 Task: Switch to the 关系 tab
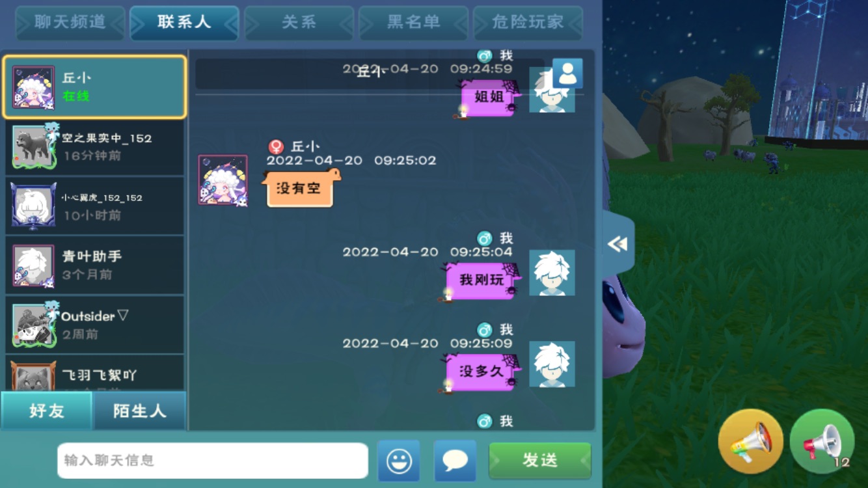point(299,23)
